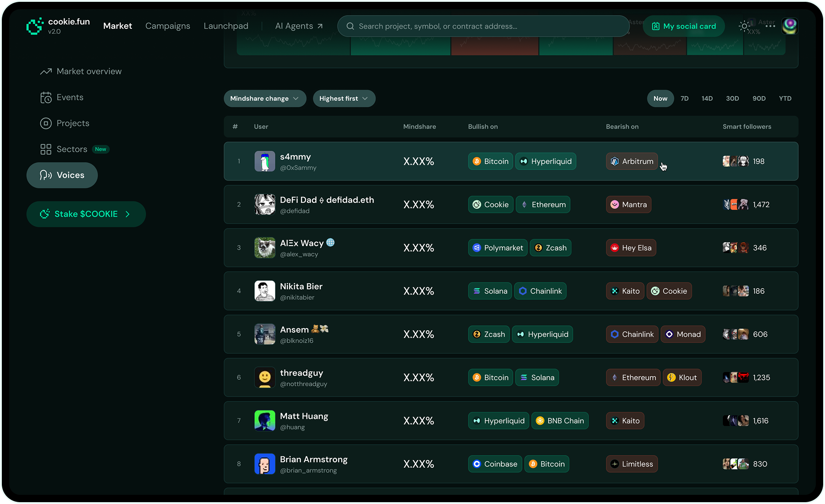Image resolution: width=825 pixels, height=504 pixels.
Task: Click the Stake $COOKIE button
Action: coord(86,214)
